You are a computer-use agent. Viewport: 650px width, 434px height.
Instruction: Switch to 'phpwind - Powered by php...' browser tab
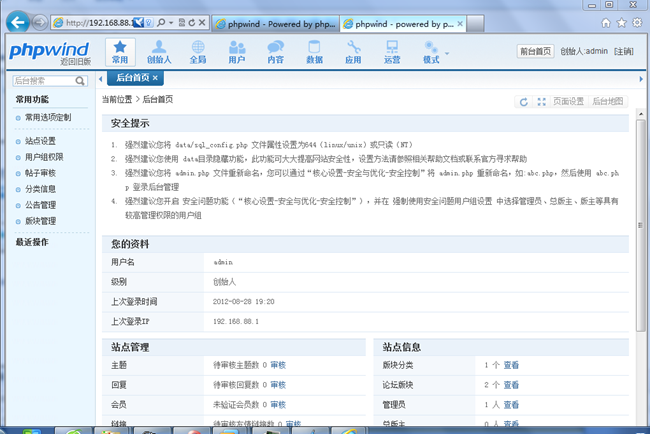[276, 24]
